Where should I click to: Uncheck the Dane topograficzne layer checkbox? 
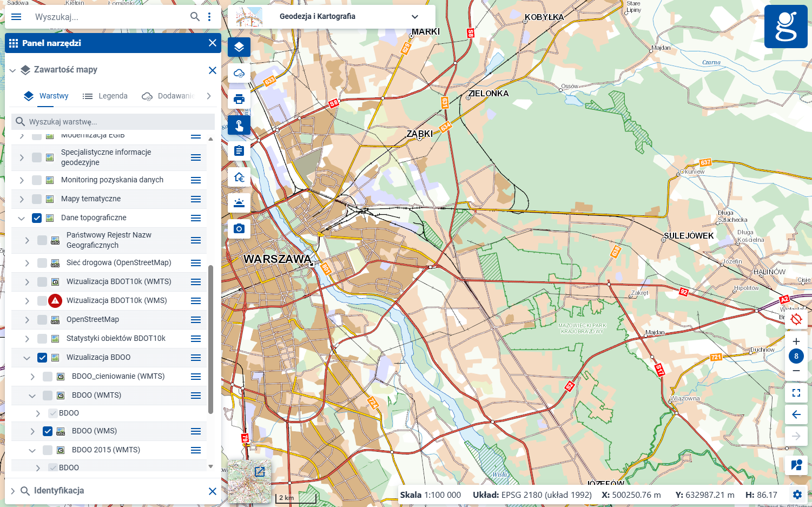tap(37, 218)
